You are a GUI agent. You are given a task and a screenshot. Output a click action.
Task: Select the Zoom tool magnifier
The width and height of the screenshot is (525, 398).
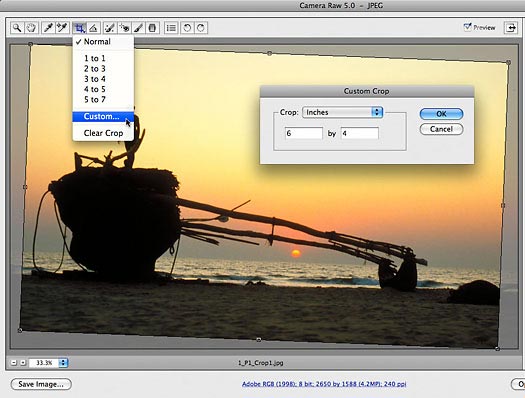coord(17,28)
